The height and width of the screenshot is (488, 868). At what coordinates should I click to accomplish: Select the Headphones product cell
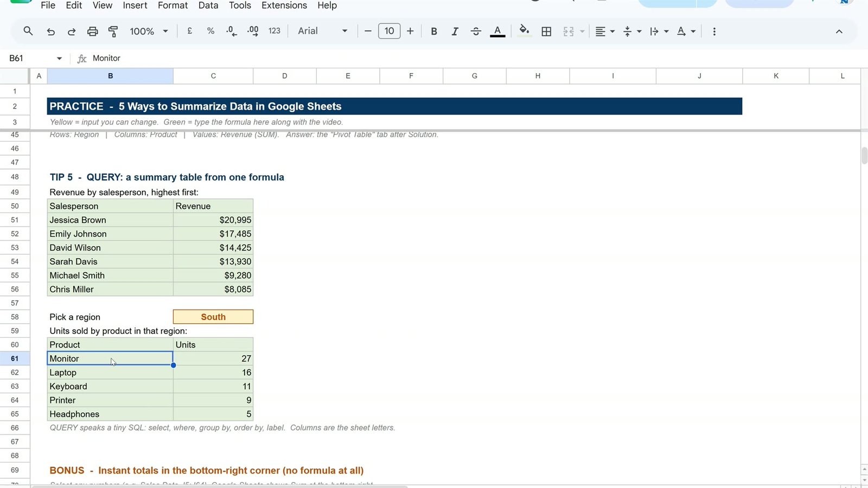tap(110, 414)
